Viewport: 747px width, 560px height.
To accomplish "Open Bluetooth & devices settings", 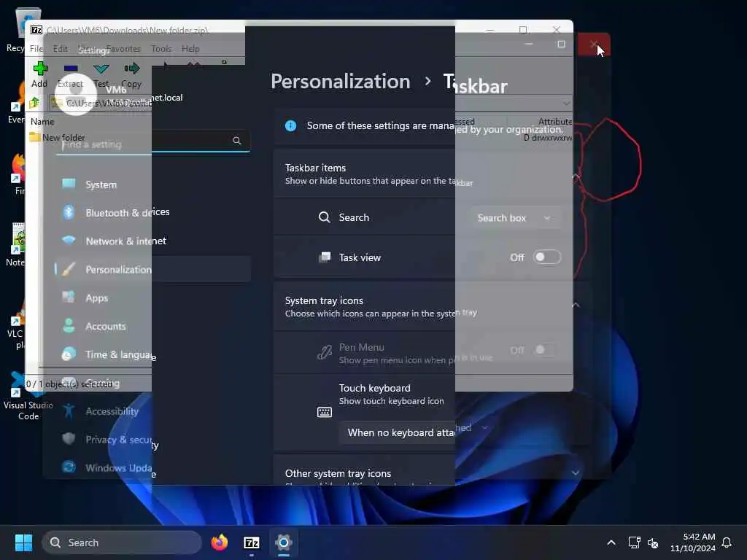I will pyautogui.click(x=152, y=212).
